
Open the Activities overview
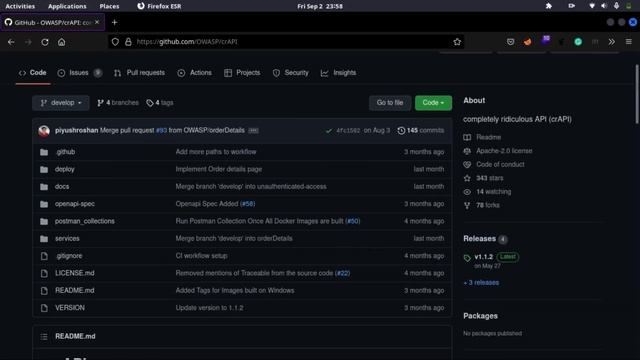(x=20, y=6)
